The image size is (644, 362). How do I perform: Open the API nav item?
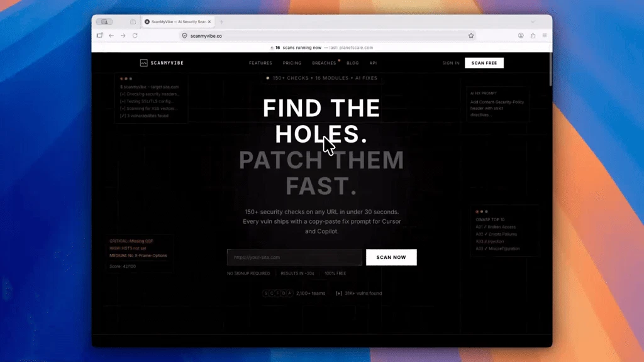pyautogui.click(x=373, y=63)
